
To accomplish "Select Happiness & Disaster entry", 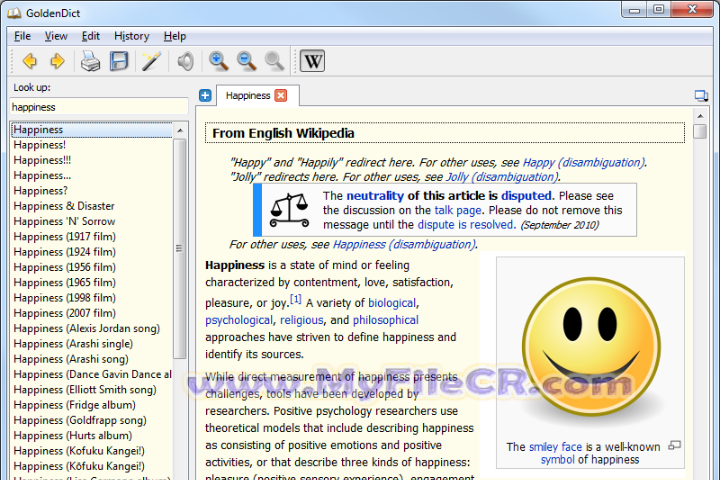I will [x=92, y=206].
